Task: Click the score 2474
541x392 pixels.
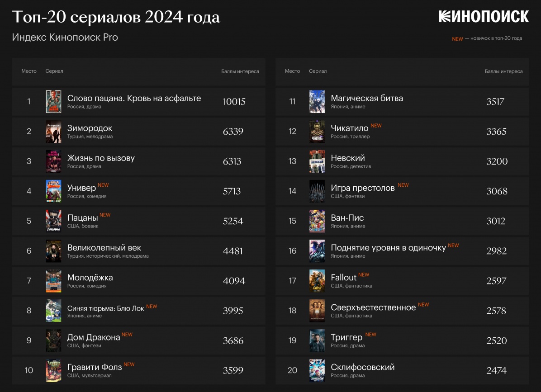Action: point(497,371)
